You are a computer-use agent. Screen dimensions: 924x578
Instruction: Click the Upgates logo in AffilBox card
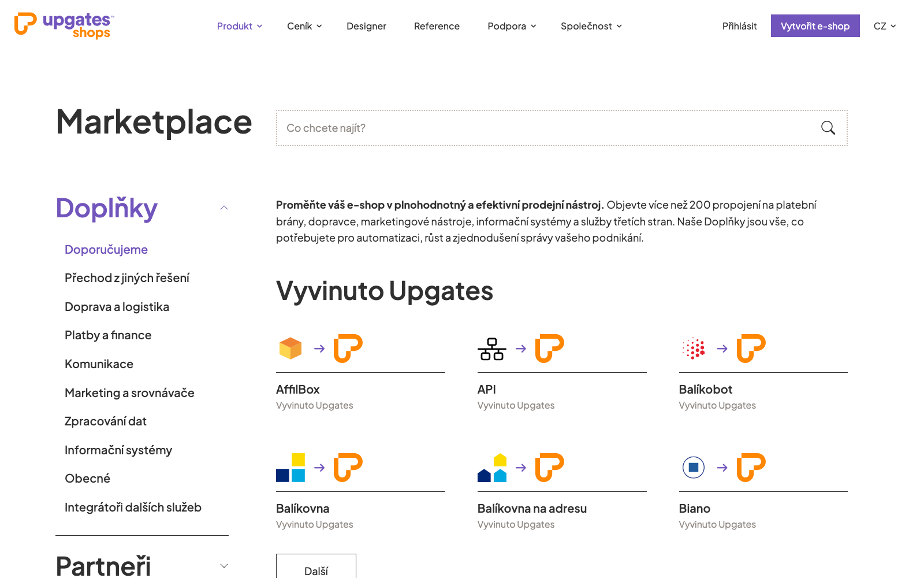click(x=348, y=349)
